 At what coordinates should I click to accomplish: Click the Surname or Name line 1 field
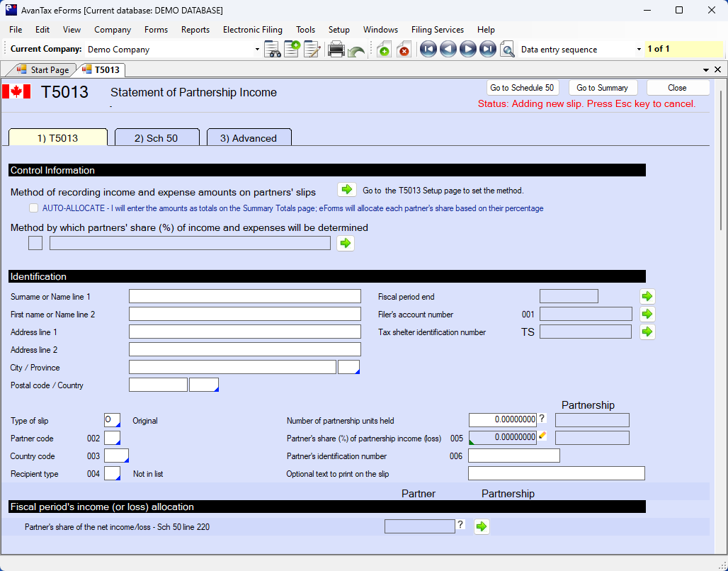[x=244, y=296]
